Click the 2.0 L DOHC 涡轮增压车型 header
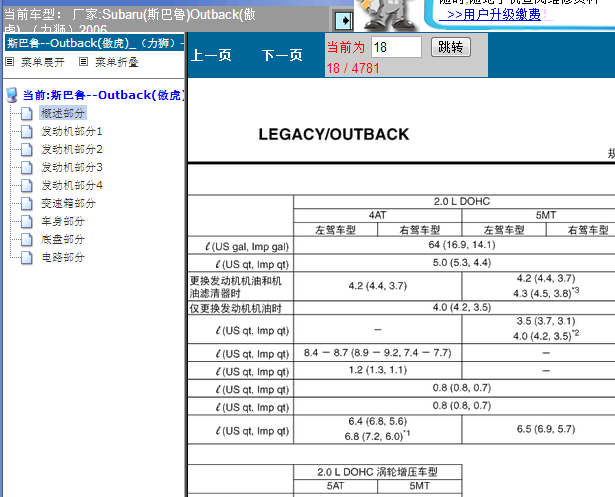The image size is (615, 497). pyautogui.click(x=377, y=472)
